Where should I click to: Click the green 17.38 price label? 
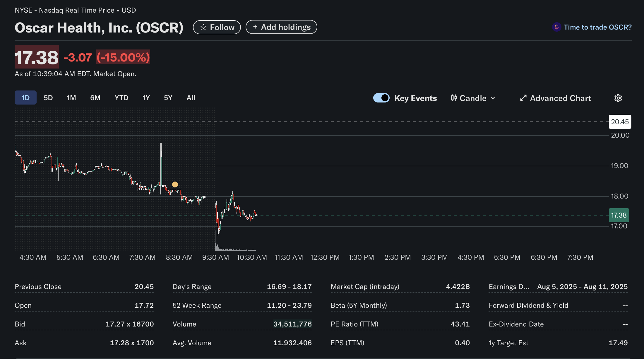[619, 215]
